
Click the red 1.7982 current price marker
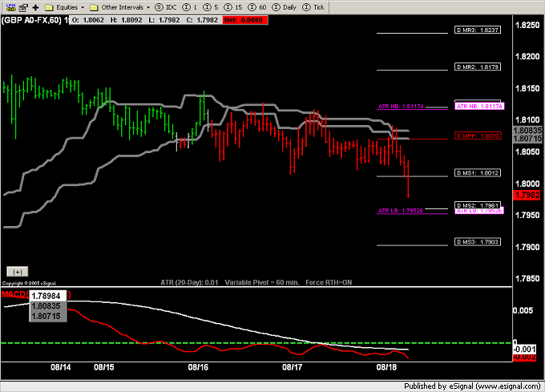pos(527,195)
